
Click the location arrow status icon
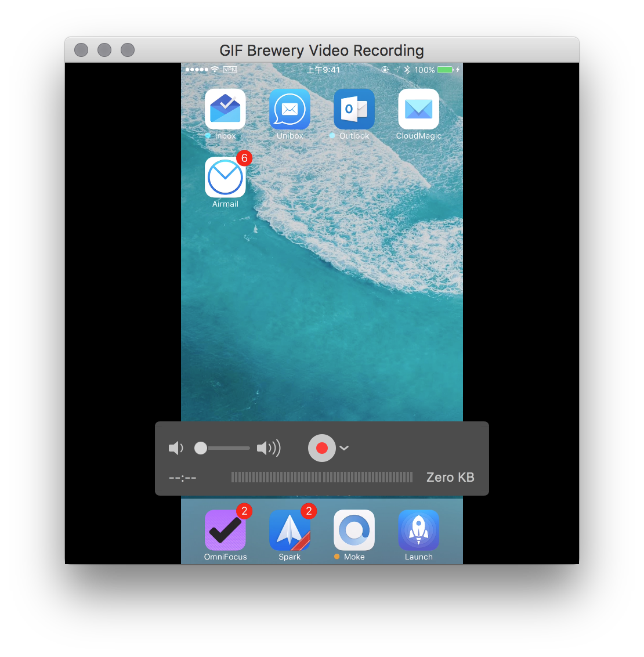pos(397,70)
